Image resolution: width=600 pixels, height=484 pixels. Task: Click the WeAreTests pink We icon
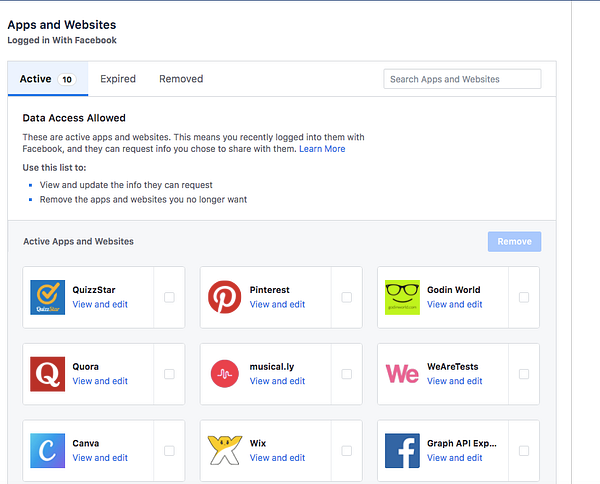[x=402, y=374]
